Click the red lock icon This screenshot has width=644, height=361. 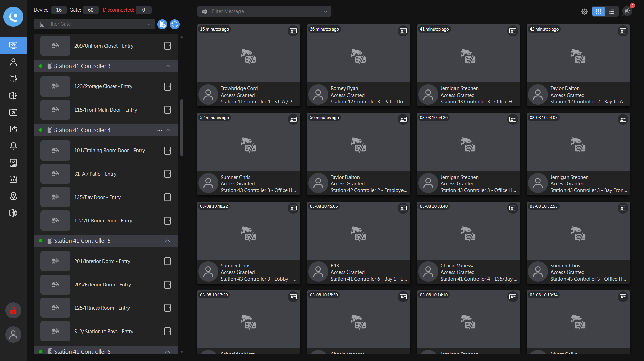point(13,311)
